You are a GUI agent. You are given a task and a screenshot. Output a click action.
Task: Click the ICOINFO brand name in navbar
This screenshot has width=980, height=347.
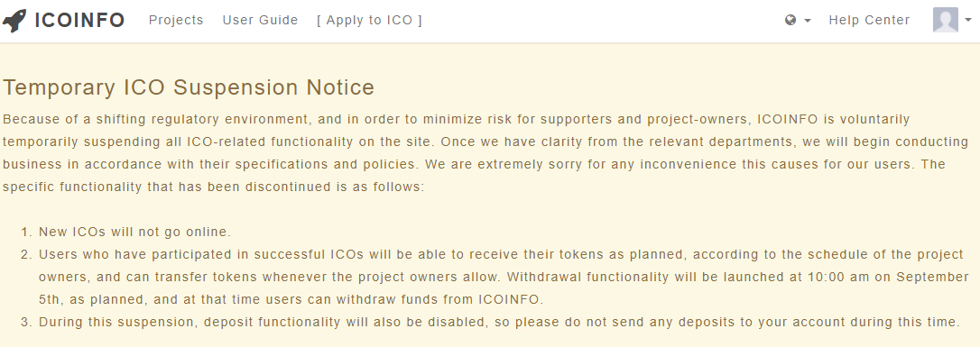pyautogui.click(x=80, y=21)
